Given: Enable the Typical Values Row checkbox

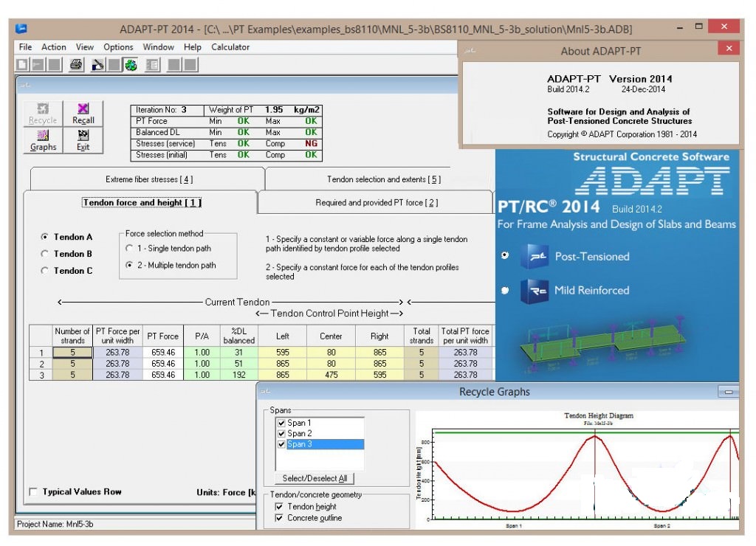Looking at the screenshot, I should click(33, 491).
